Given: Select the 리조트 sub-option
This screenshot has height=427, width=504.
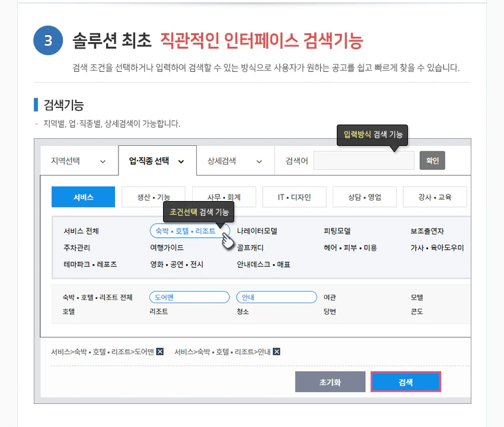Looking at the screenshot, I should [159, 311].
